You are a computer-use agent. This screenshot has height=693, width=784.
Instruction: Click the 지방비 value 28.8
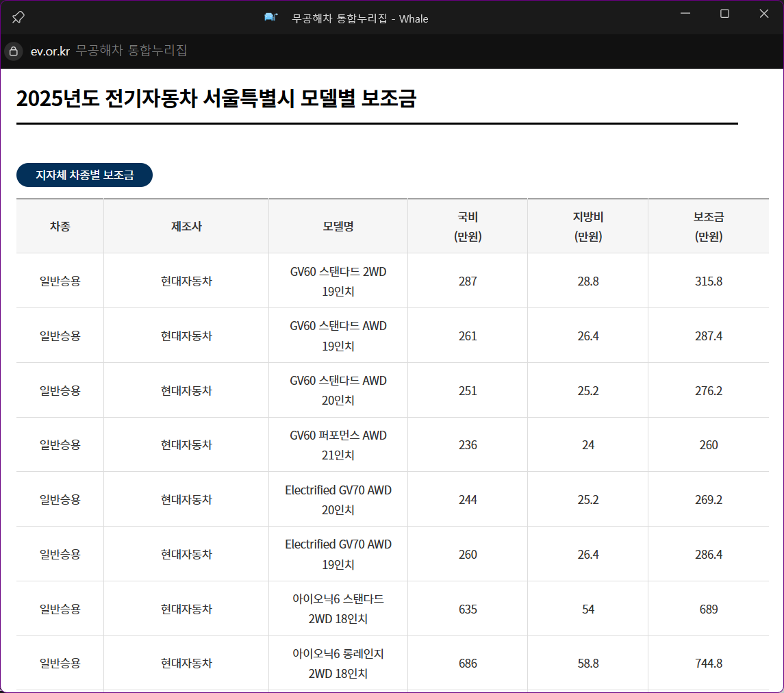(x=588, y=281)
